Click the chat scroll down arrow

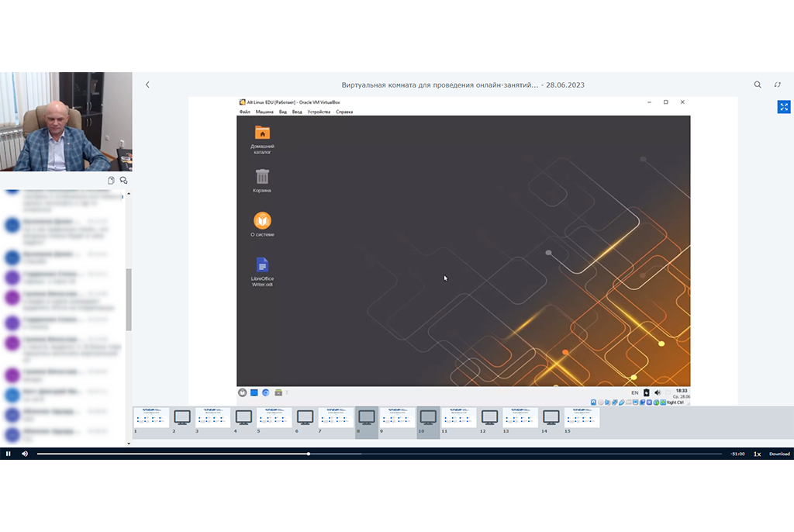(129, 444)
